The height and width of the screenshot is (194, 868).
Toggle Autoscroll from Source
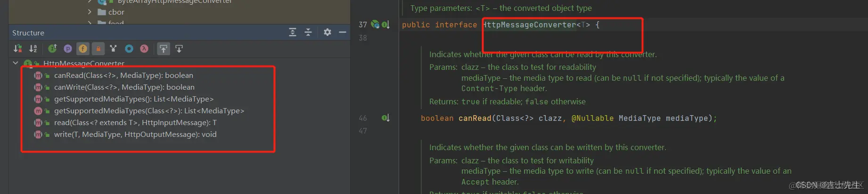pyautogui.click(x=179, y=49)
